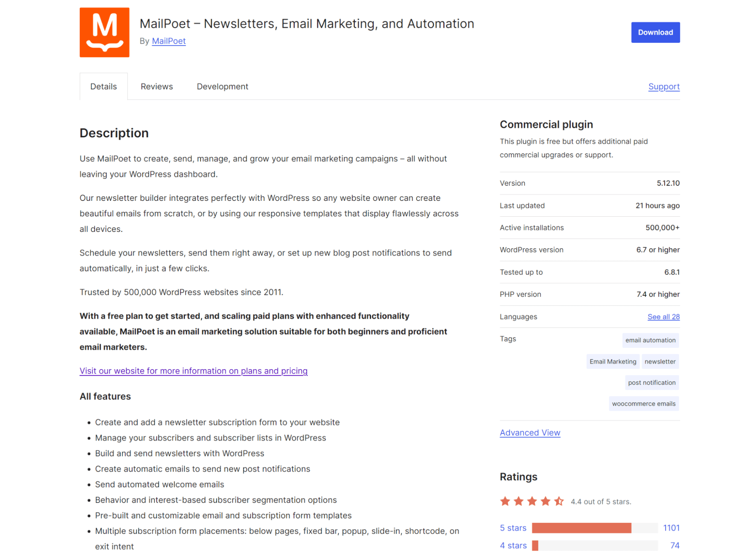Image resolution: width=756 pixels, height=553 pixels.
Task: Click the 5 stars rating bar
Action: (595, 528)
